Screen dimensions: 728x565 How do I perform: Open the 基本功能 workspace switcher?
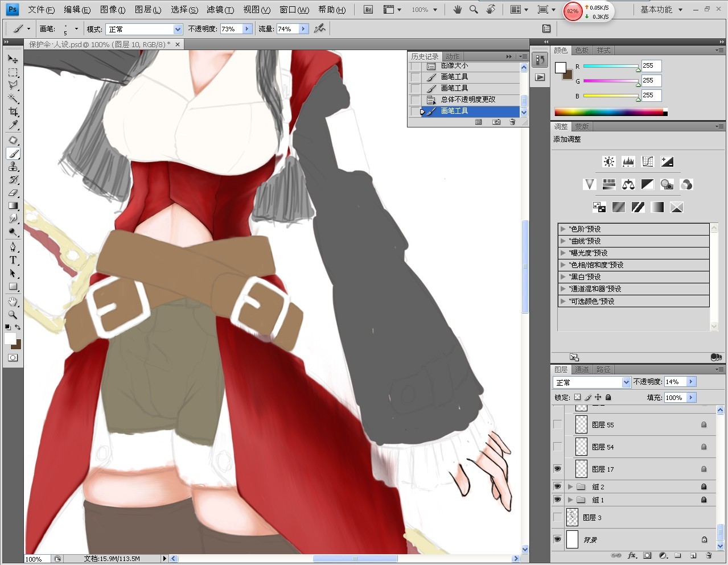pos(661,10)
